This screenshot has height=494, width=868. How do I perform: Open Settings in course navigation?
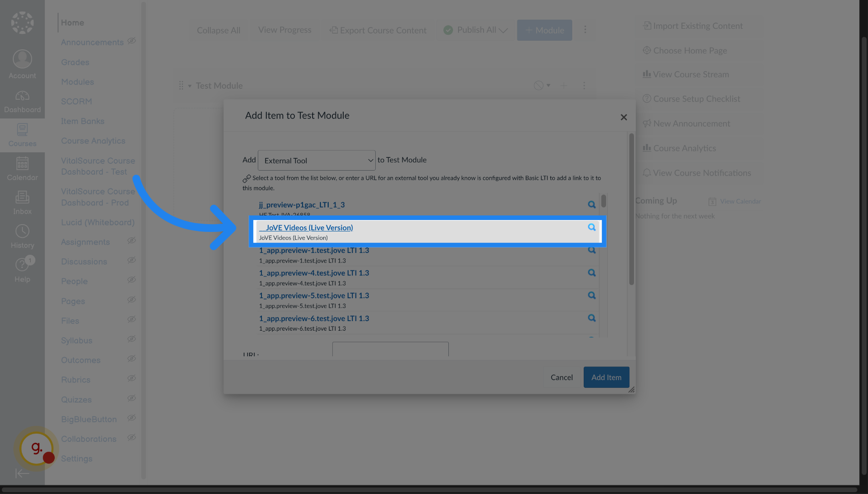tap(77, 458)
